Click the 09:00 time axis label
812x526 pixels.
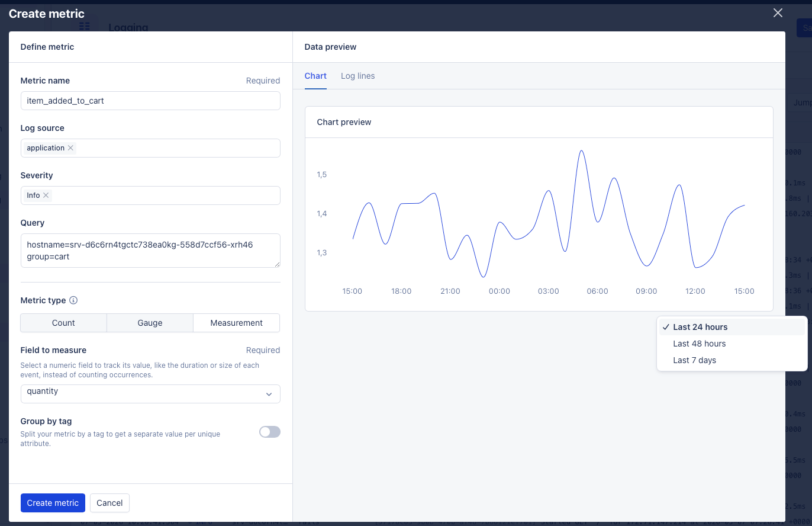coord(646,291)
